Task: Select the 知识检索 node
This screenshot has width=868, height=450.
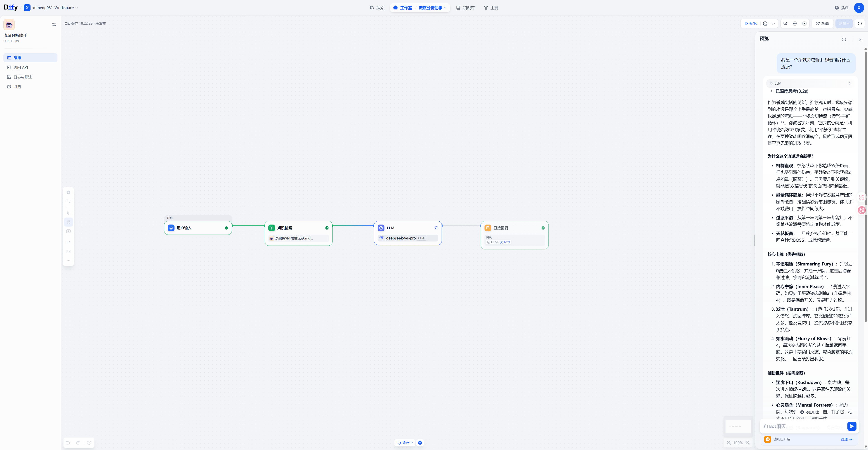Action: (299, 233)
